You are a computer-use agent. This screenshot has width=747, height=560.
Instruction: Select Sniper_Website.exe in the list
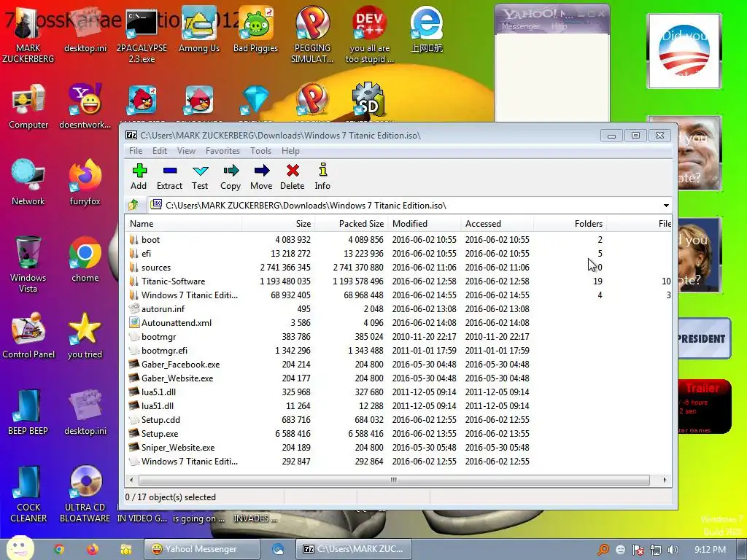[x=398, y=447]
